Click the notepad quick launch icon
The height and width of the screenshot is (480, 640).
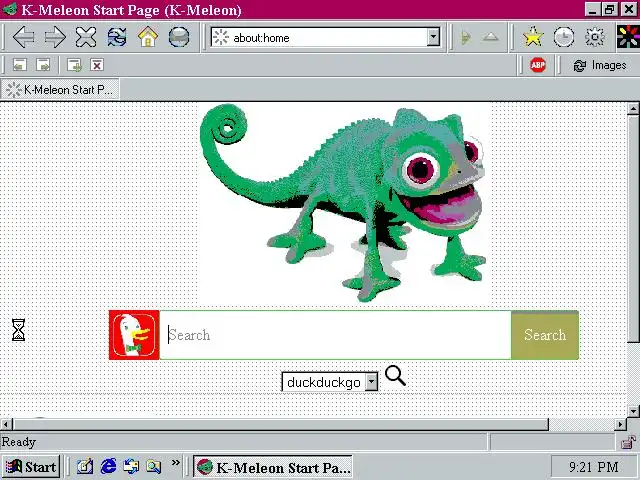pos(85,467)
